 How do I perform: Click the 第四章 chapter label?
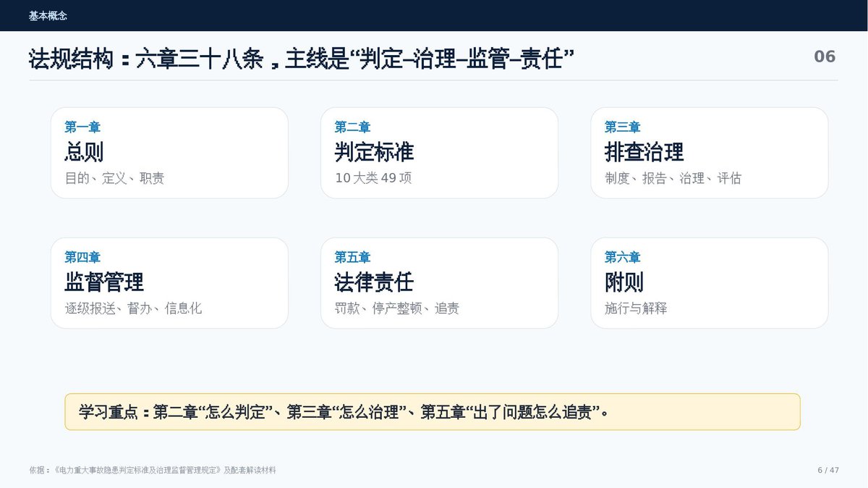[x=82, y=257]
